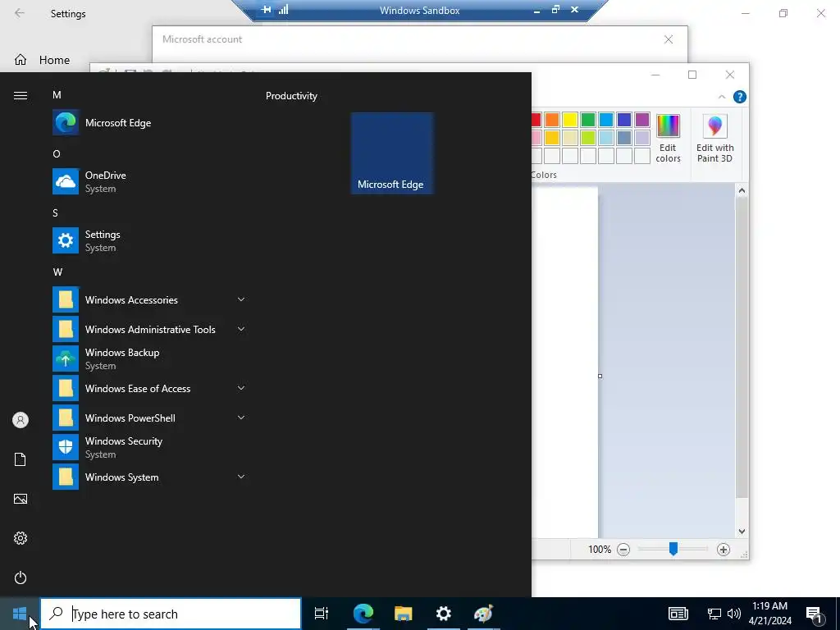Expand the Windows PowerShell folder chevron

(241, 418)
